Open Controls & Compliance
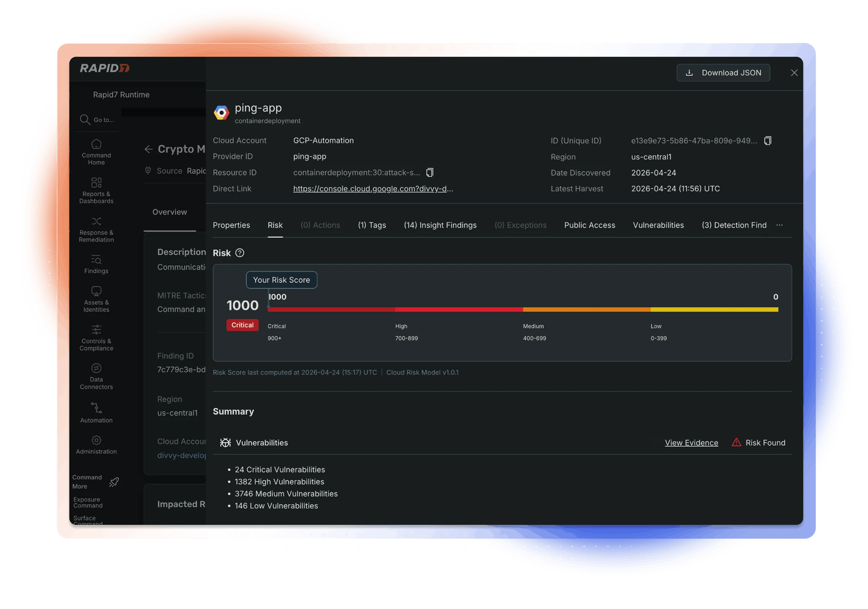The width and height of the screenshot is (868, 609). [x=96, y=338]
